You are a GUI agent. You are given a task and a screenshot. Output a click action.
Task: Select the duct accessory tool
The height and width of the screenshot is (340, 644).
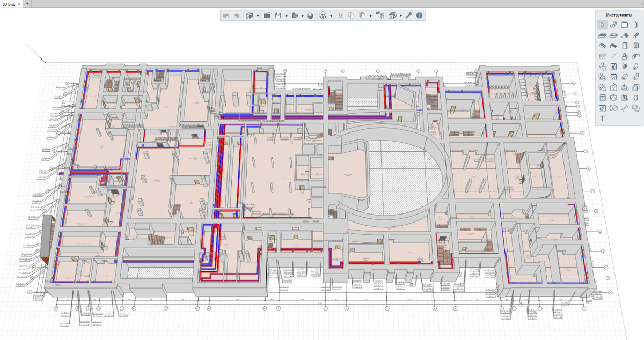point(602,87)
